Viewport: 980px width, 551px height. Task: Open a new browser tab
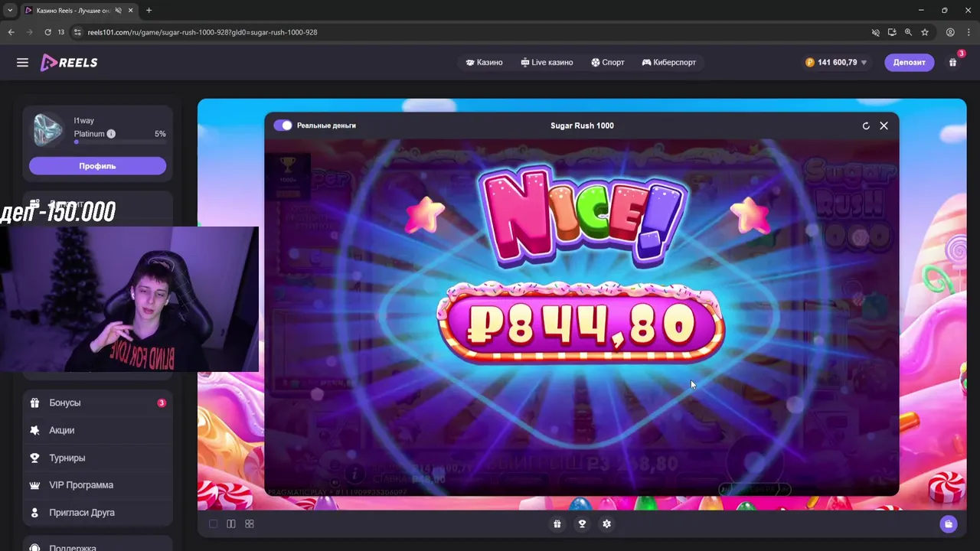click(149, 11)
